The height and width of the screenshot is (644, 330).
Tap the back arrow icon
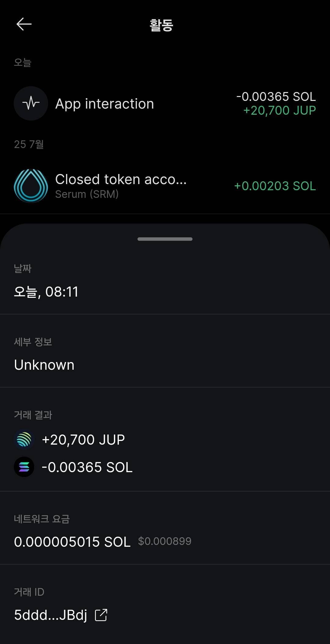[x=24, y=24]
